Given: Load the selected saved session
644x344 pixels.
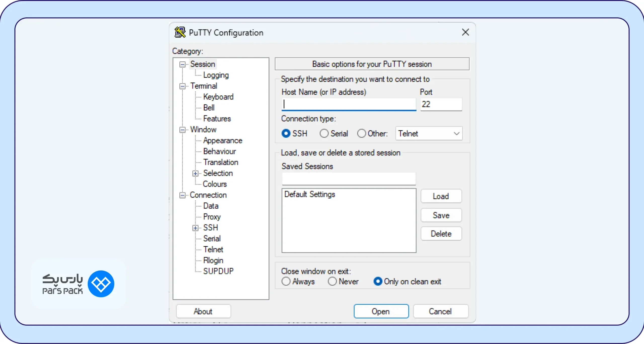Looking at the screenshot, I should 441,196.
